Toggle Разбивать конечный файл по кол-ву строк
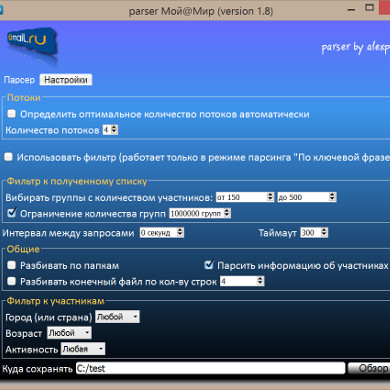 12,281
